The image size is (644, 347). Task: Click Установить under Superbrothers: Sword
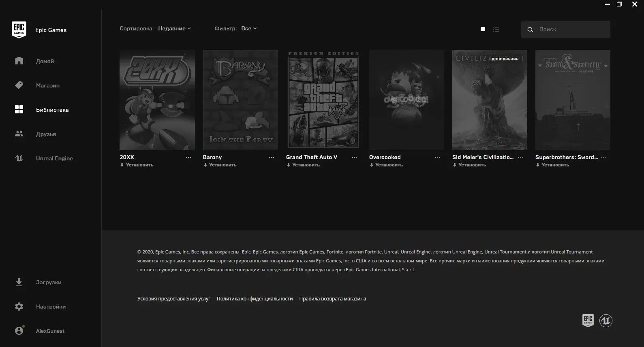click(x=552, y=165)
